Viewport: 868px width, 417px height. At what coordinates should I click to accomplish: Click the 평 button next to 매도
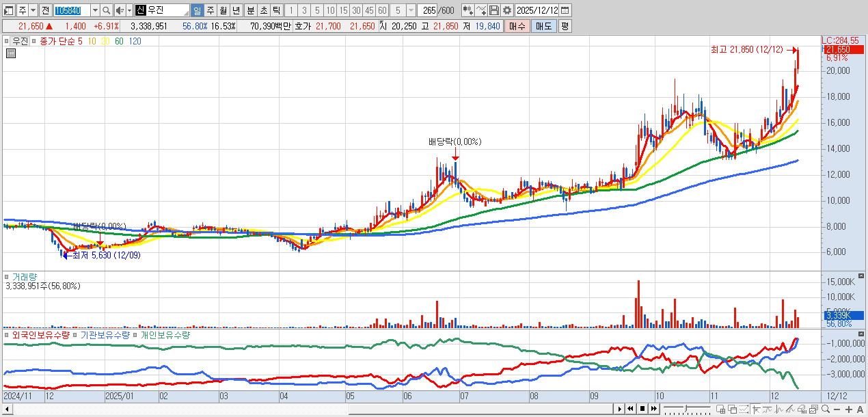tap(565, 26)
